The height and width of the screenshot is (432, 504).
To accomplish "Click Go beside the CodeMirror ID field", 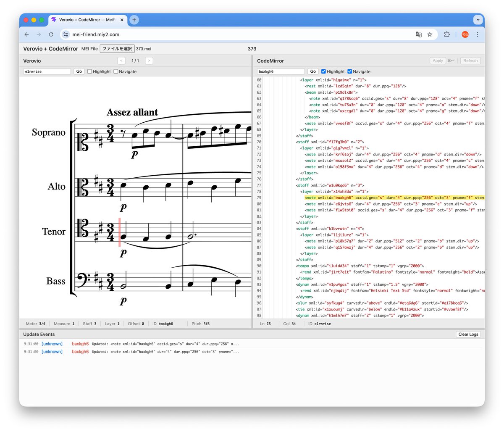I will tap(313, 71).
